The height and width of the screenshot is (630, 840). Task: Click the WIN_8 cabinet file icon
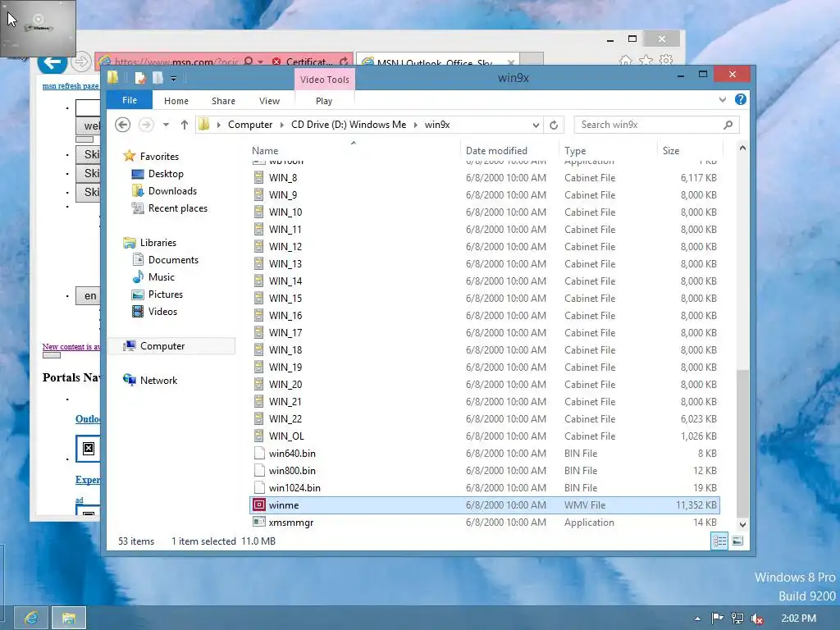[x=259, y=177]
